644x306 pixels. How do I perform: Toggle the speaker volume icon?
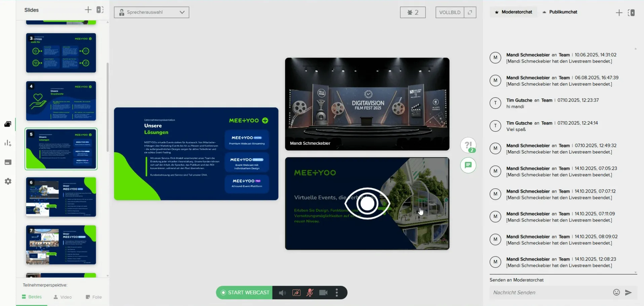[x=282, y=293]
